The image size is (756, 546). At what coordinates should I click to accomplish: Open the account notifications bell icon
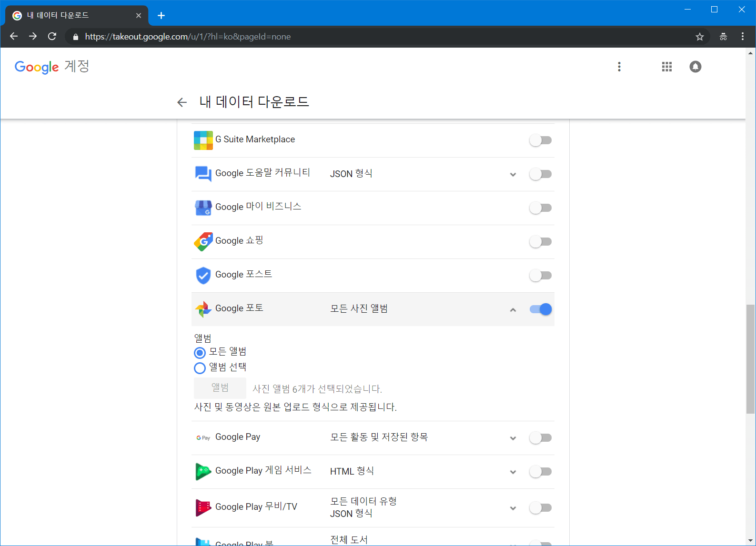point(695,67)
